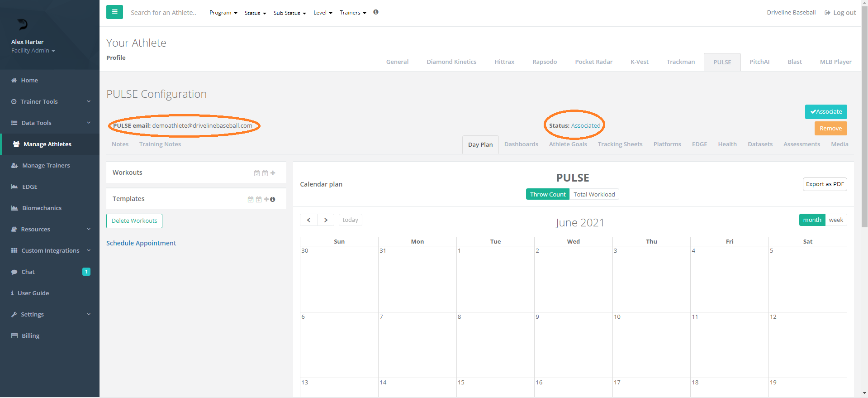The height and width of the screenshot is (398, 868).
Task: Click the Schedule Appointment link
Action: tap(141, 243)
